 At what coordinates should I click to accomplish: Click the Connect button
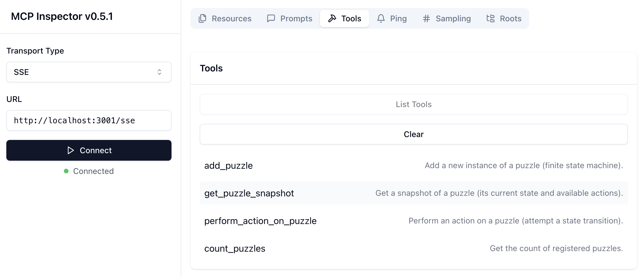point(89,150)
